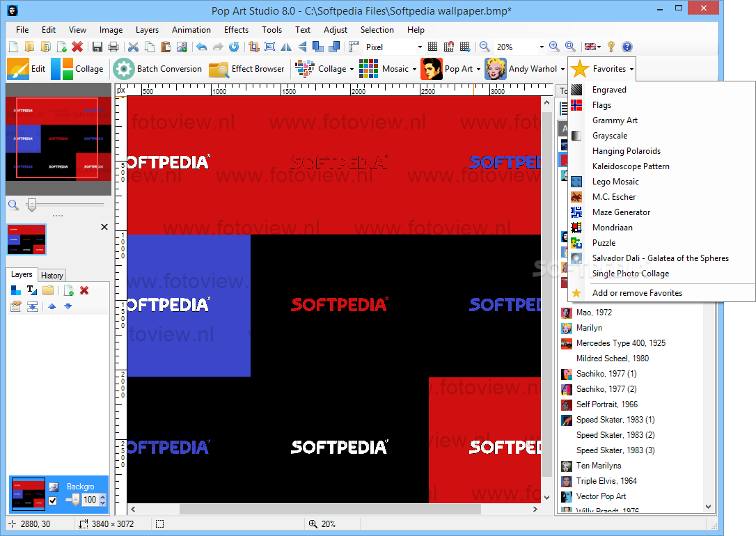Screen dimensions: 756x536
Task: Click the new layer page-plus icon
Action: [68, 290]
